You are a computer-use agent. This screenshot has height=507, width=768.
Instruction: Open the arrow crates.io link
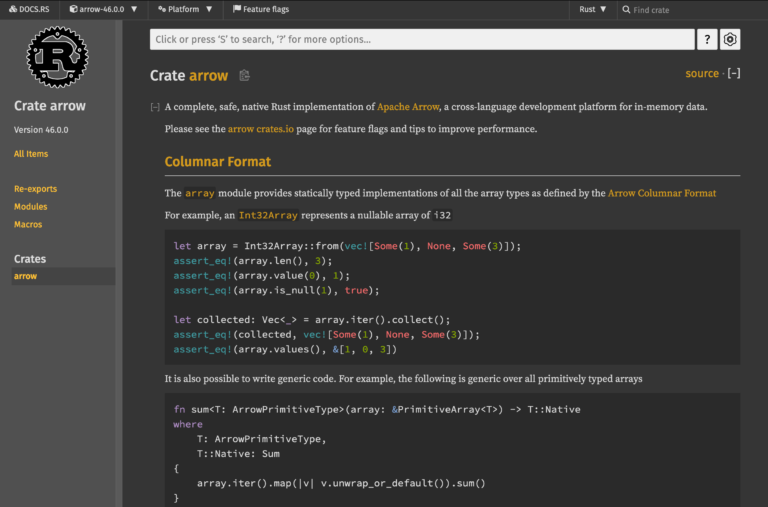(261, 129)
